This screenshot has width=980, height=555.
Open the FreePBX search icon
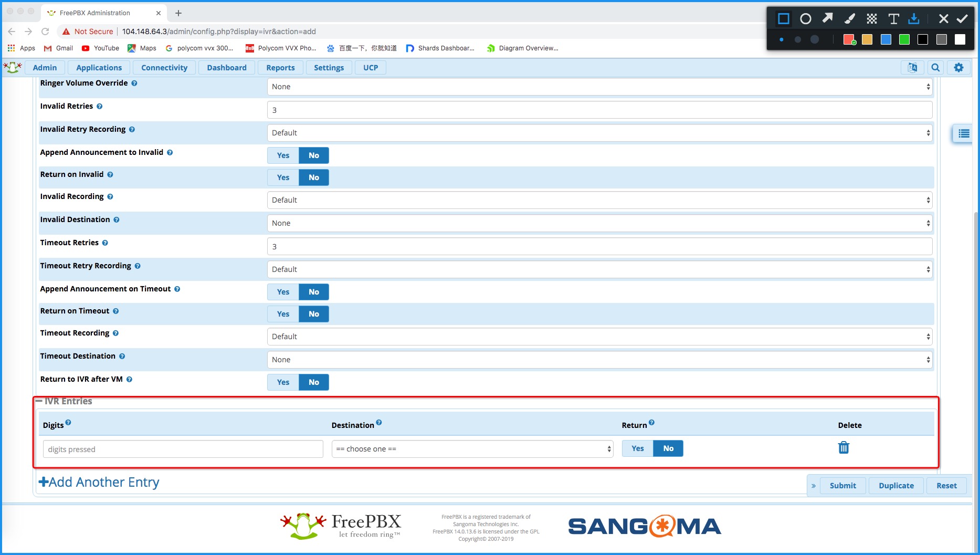pyautogui.click(x=935, y=68)
